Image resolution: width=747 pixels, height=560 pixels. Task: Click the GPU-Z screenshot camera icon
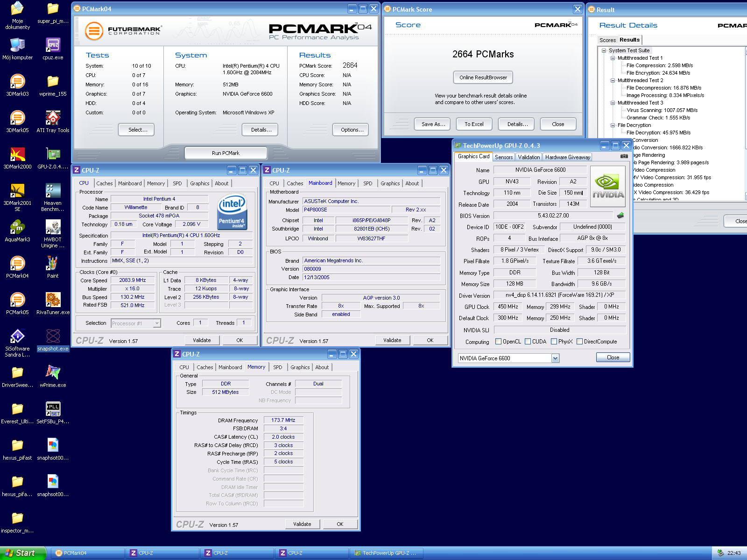624,156
